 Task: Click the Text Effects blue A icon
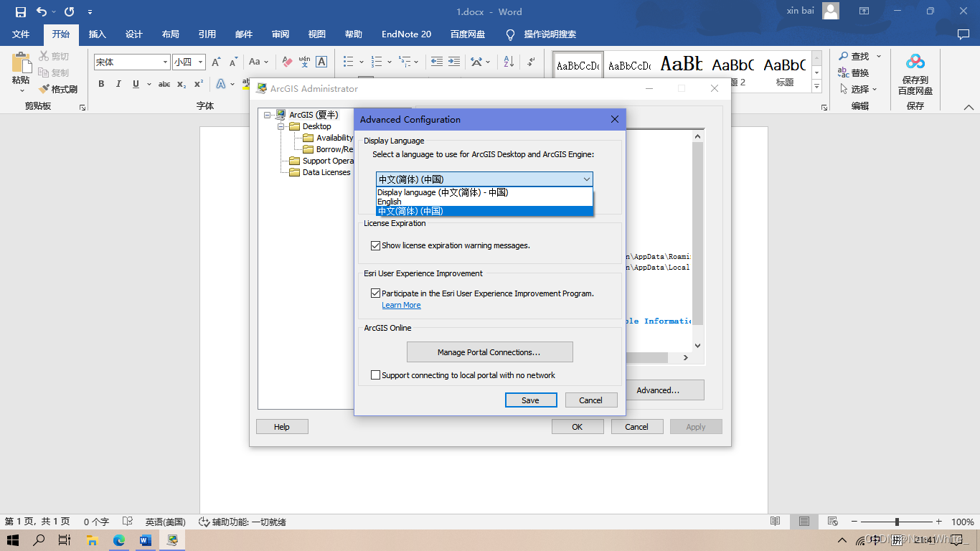(x=221, y=84)
